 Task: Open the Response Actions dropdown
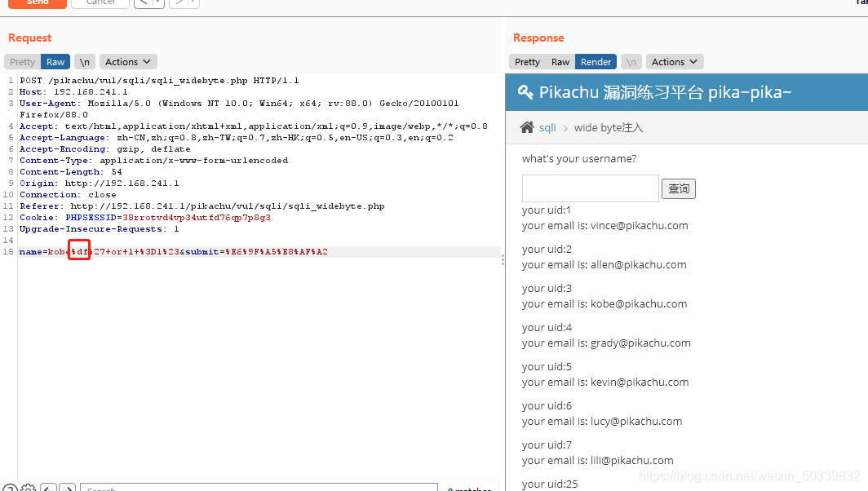pos(674,62)
